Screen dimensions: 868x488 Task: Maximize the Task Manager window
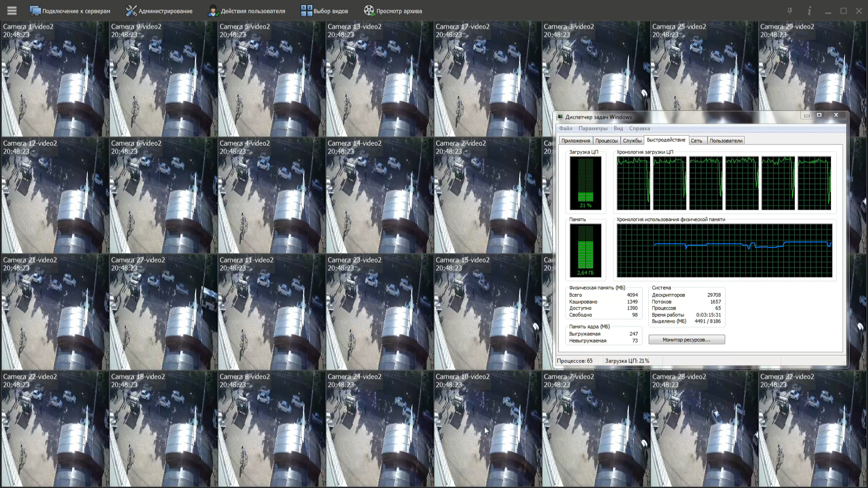(819, 115)
